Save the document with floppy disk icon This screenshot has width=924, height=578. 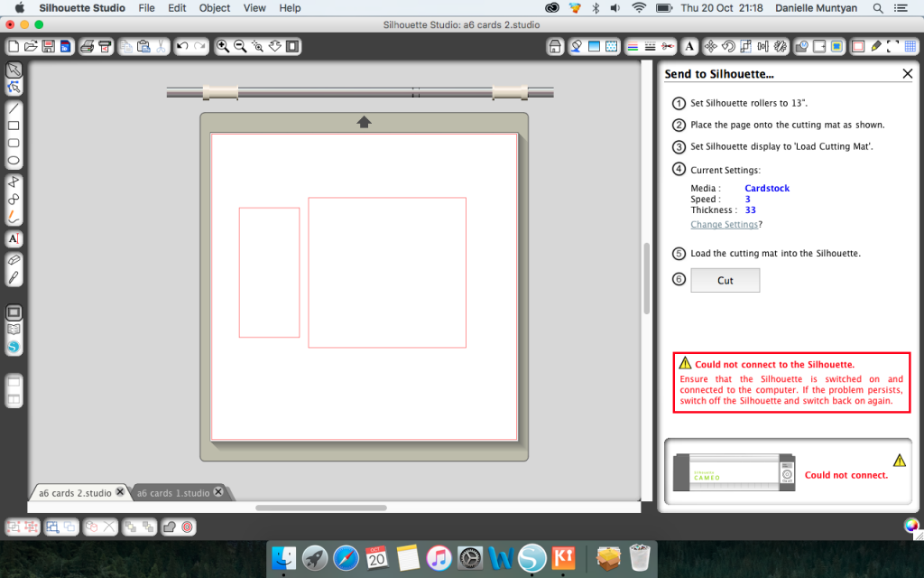point(49,46)
